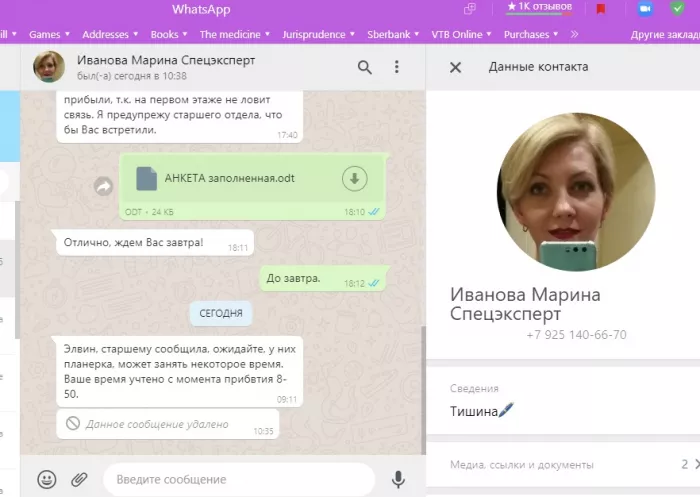This screenshot has height=497, width=700.
Task: Click the document file icon in attachment
Action: tap(146, 179)
